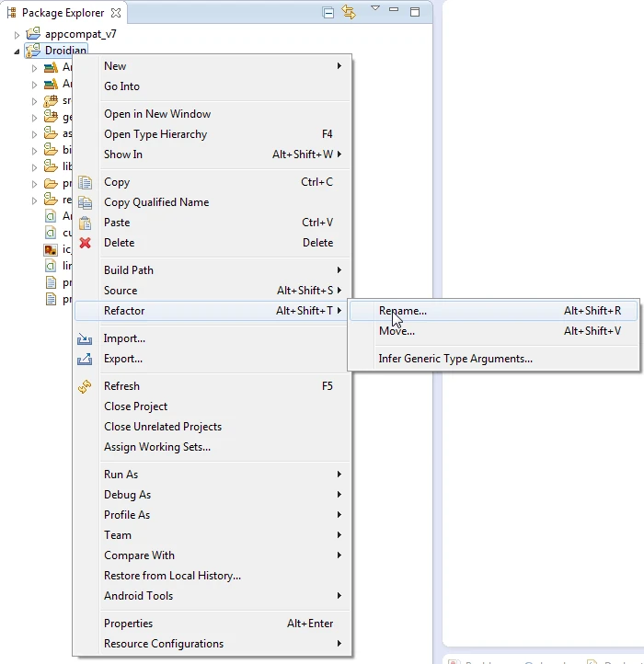Choose Copy Qualified Name
This screenshot has width=644, height=664.
pyautogui.click(x=213, y=202)
